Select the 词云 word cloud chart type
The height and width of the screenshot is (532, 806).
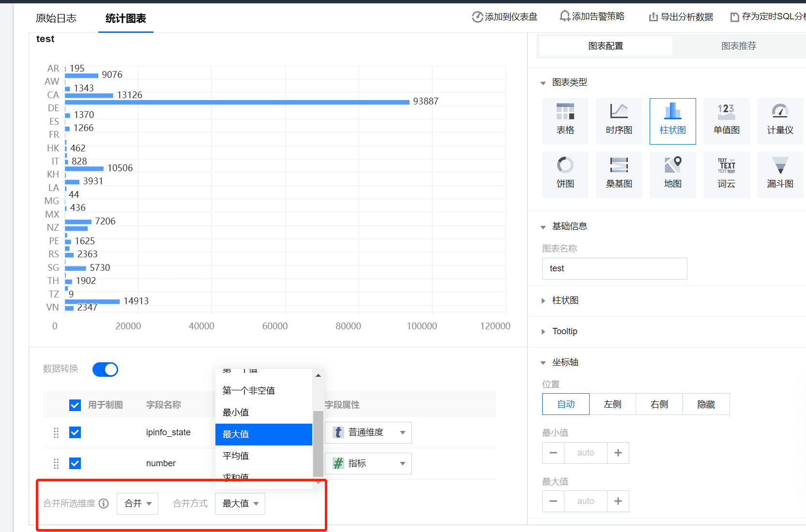tap(726, 175)
